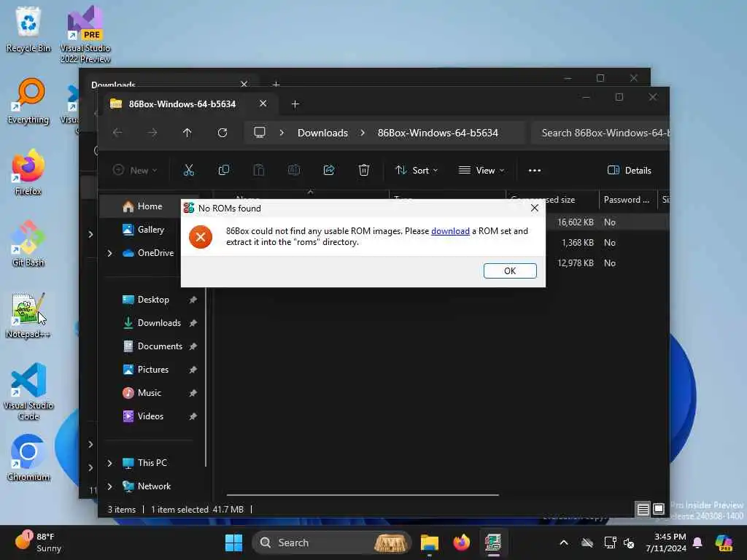Open the weather widget 88°F Sunny
The width and height of the screenshot is (747, 560).
[37, 542]
